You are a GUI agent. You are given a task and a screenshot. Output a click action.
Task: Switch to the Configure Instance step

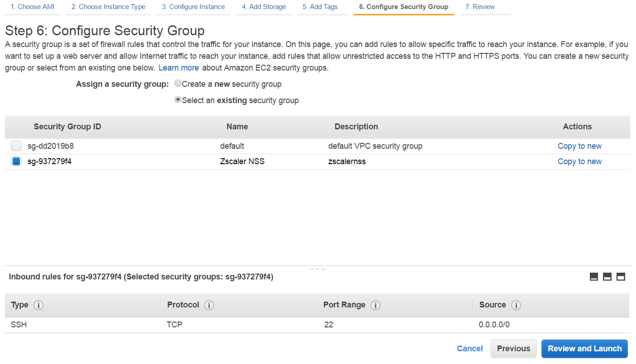(193, 6)
